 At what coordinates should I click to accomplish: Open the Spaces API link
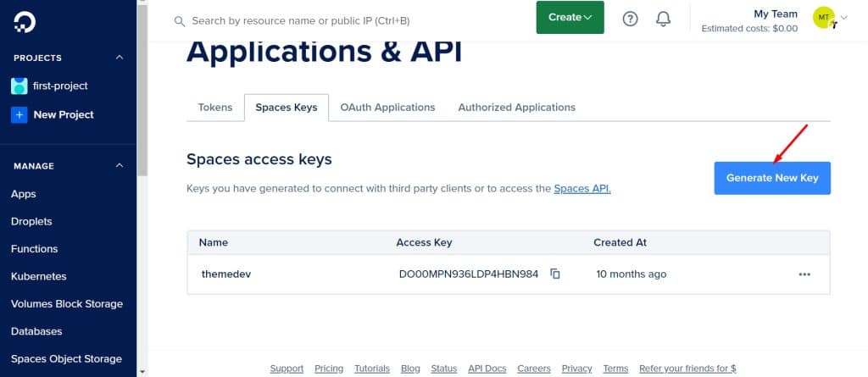582,188
